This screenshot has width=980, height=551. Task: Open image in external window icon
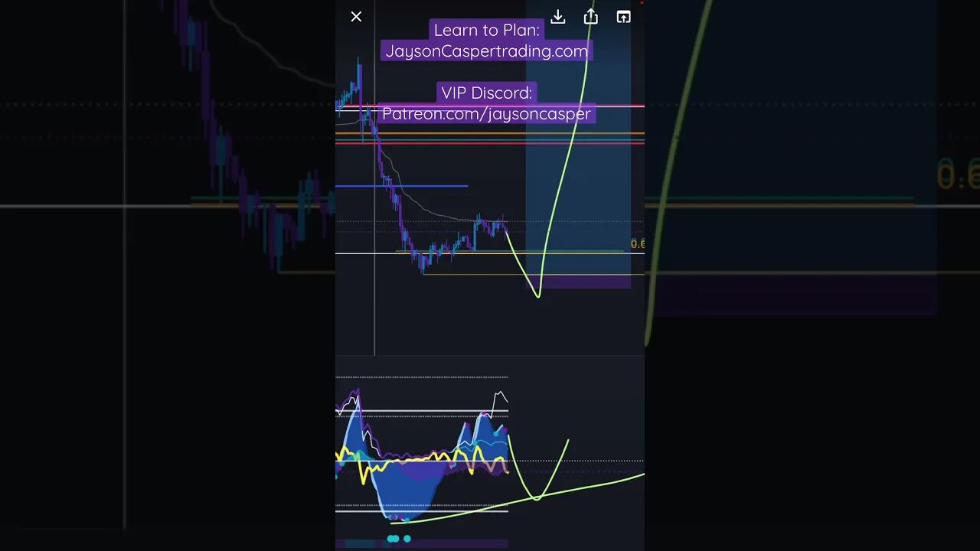pyautogui.click(x=624, y=17)
